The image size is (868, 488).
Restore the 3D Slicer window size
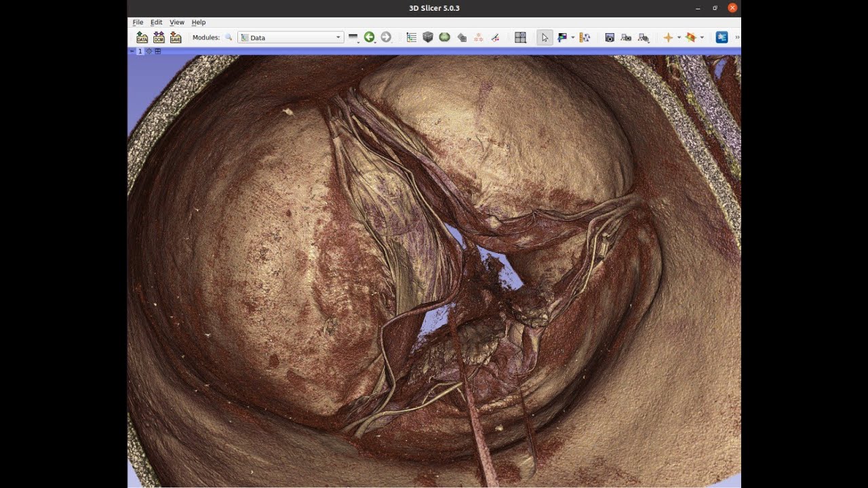coord(715,8)
